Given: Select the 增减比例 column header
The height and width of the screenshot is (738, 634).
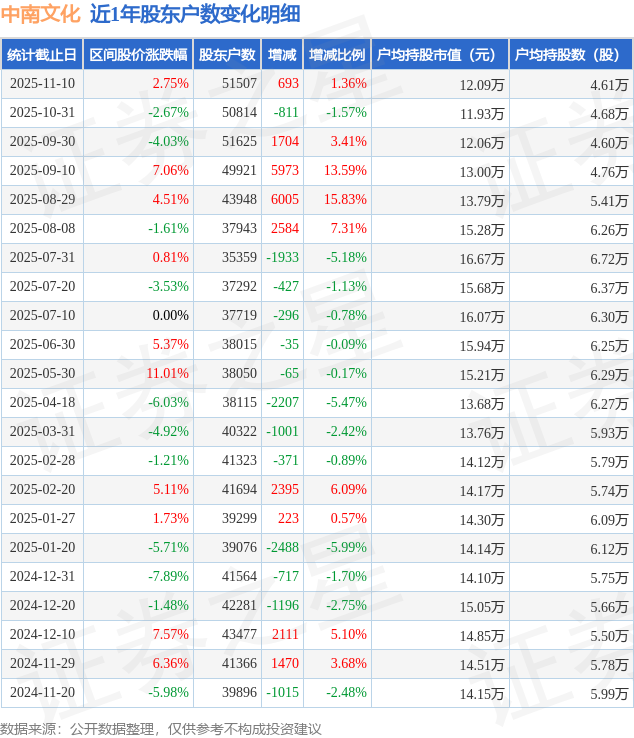Looking at the screenshot, I should (x=337, y=55).
